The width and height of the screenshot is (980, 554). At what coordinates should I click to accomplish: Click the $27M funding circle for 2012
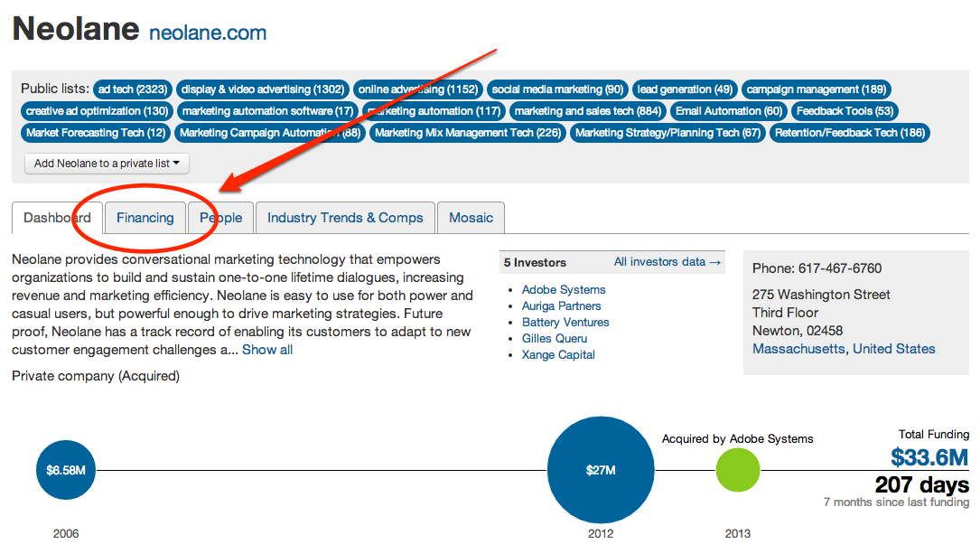[601, 470]
